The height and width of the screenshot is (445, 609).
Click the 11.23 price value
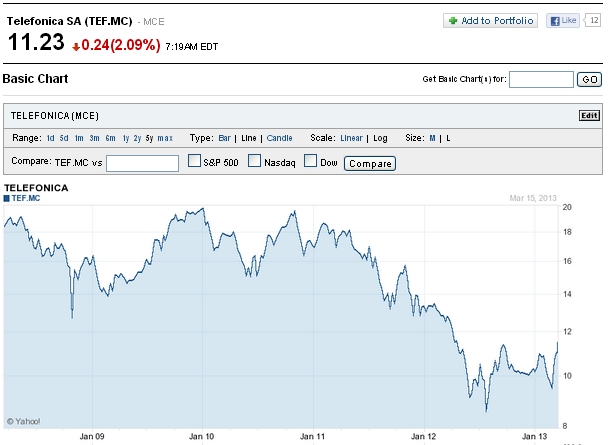pos(36,42)
